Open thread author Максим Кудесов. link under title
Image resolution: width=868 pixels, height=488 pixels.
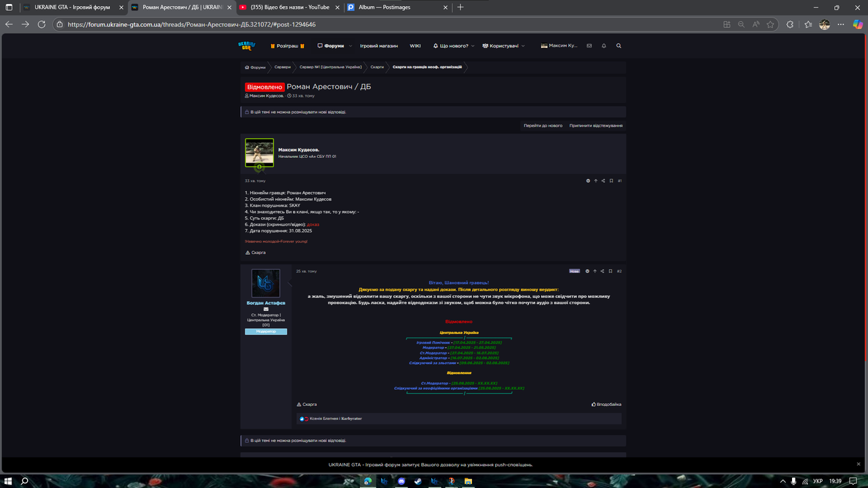[x=267, y=96]
